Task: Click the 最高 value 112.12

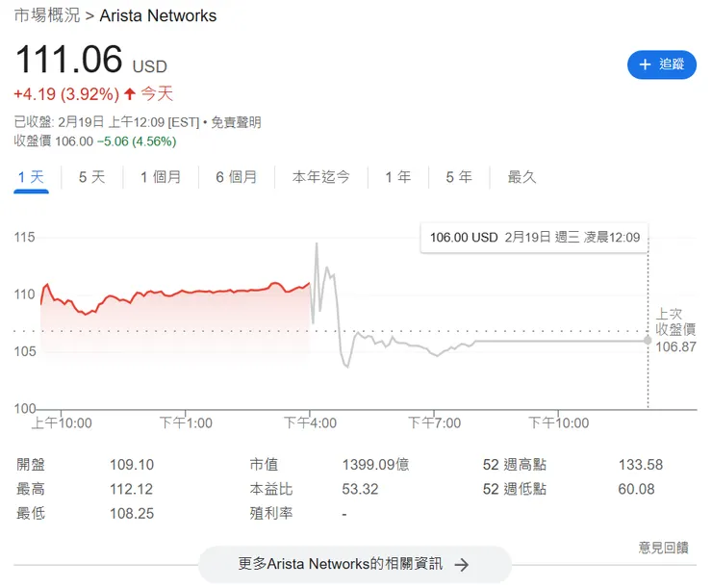Action: pos(131,489)
